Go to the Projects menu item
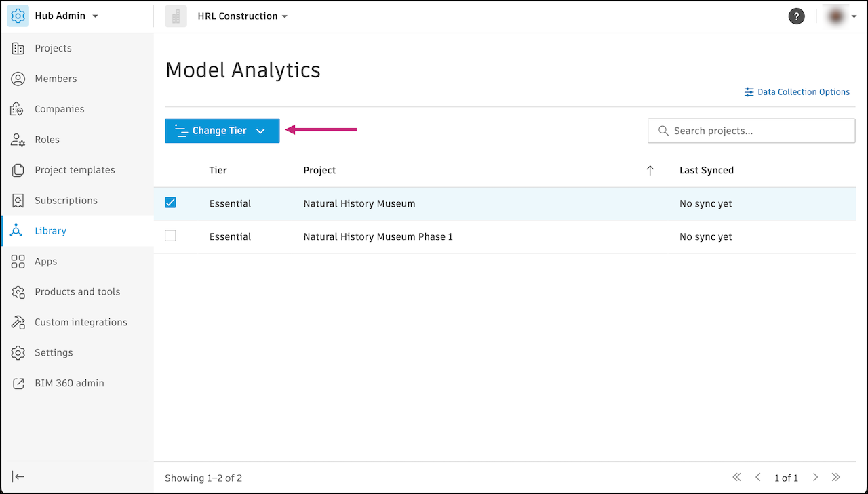This screenshot has height=494, width=868. pyautogui.click(x=53, y=48)
